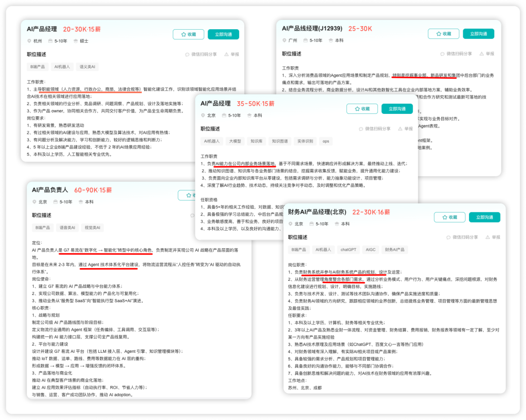Open the 财务AI产品经理(北京) job title

pyautogui.click(x=317, y=212)
